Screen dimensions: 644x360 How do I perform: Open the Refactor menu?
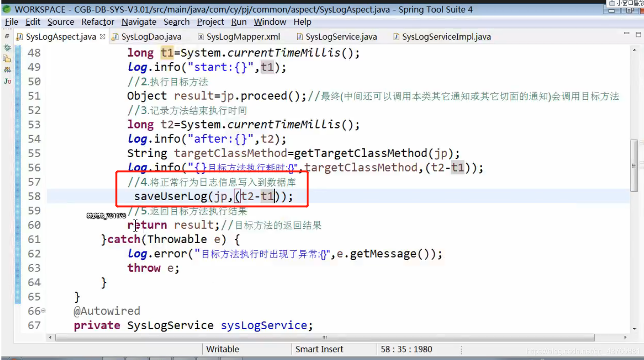98,22
